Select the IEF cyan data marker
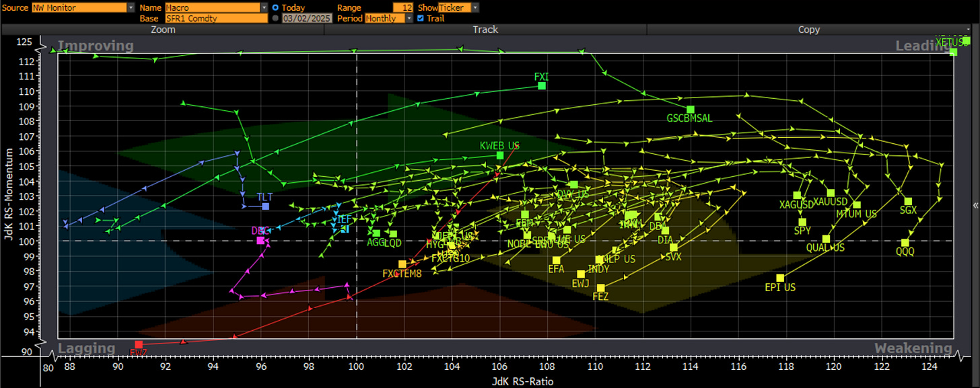Viewport: 980px width, 388px height. point(345,229)
